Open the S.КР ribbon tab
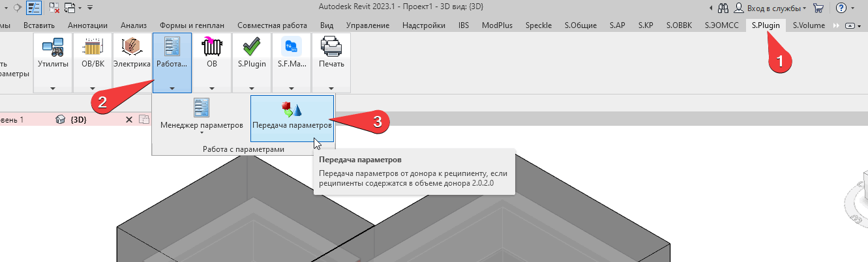868x262 pixels. click(x=646, y=25)
